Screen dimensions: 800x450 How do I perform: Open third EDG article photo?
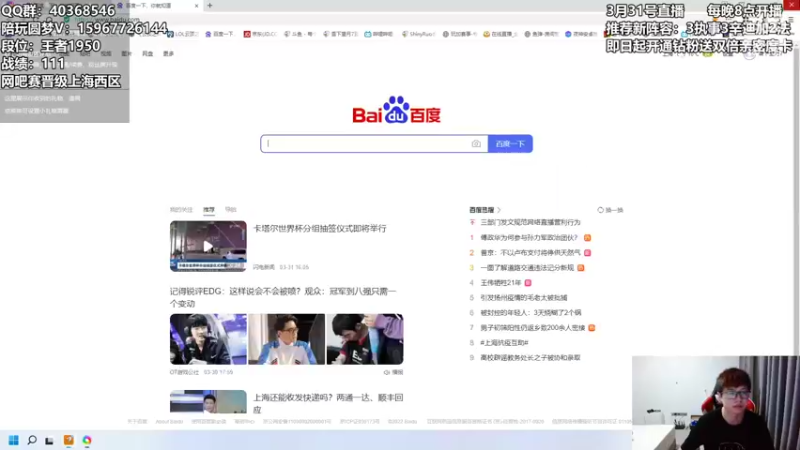(365, 339)
